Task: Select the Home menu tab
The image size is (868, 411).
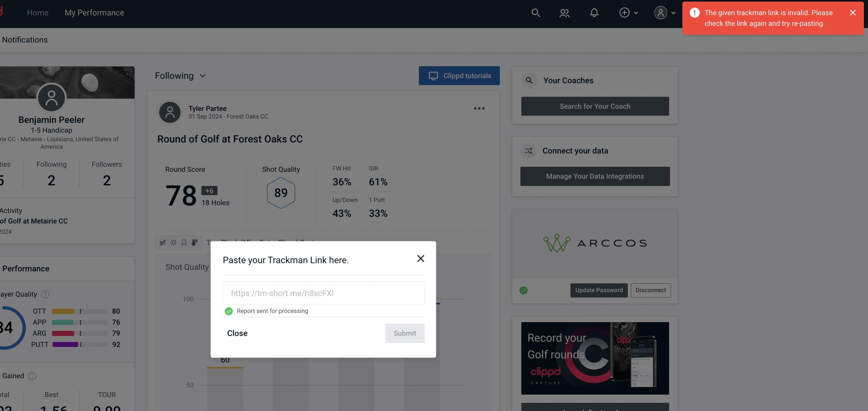Action: point(38,12)
